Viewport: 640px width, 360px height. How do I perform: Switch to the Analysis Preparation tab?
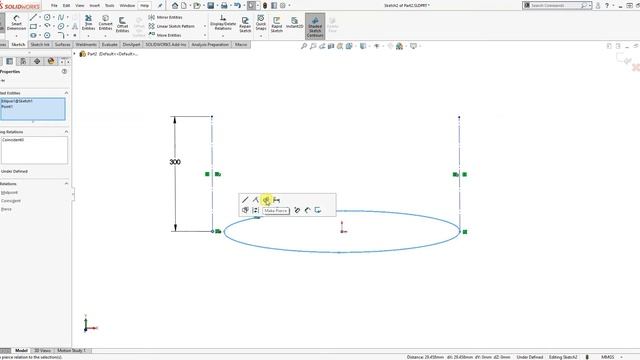point(210,44)
